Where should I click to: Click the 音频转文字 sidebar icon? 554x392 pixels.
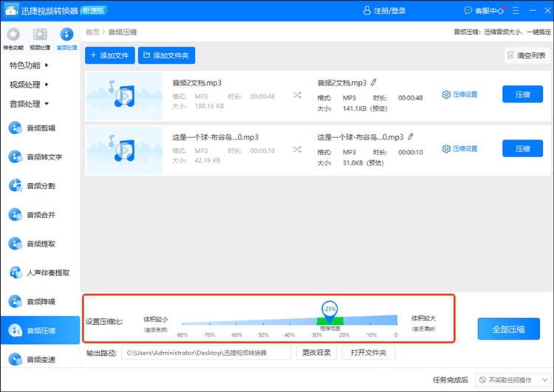[x=16, y=157]
